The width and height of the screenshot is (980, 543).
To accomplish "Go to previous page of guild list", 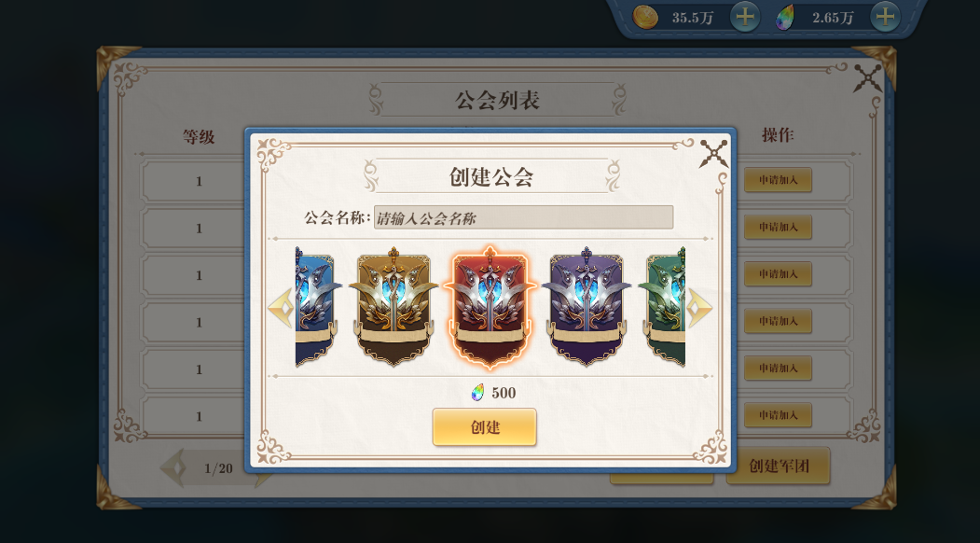I will point(173,468).
